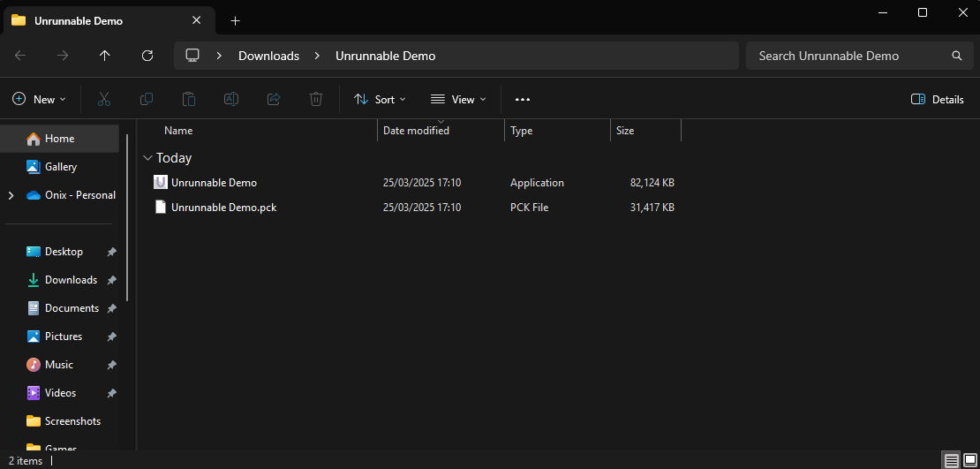Click the Paste clipboard icon
This screenshot has width=980, height=469.
click(189, 100)
